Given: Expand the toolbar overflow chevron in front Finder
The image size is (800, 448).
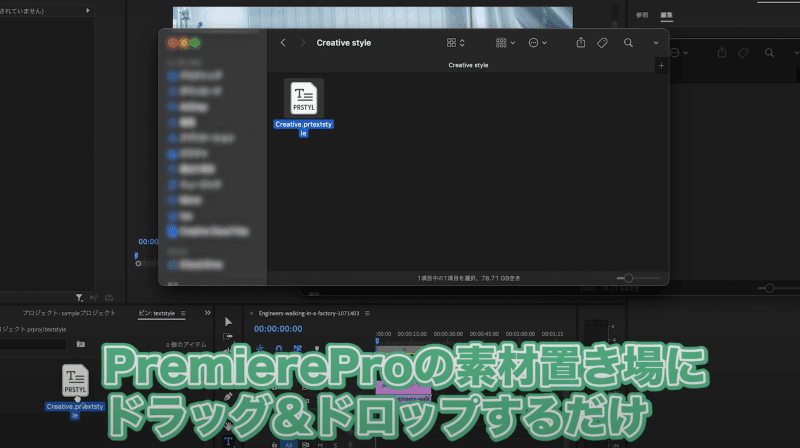Looking at the screenshot, I should [656, 43].
